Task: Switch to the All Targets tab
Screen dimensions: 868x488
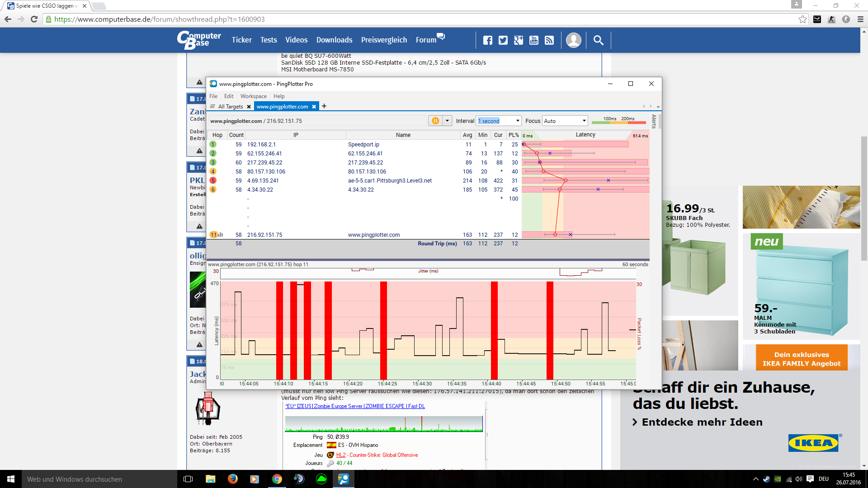Action: click(231, 107)
